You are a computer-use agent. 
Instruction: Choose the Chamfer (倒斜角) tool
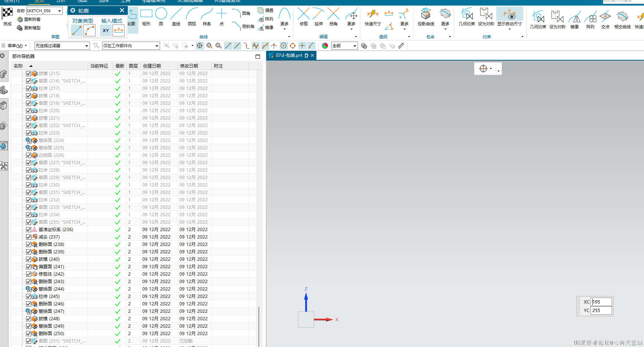click(x=243, y=26)
